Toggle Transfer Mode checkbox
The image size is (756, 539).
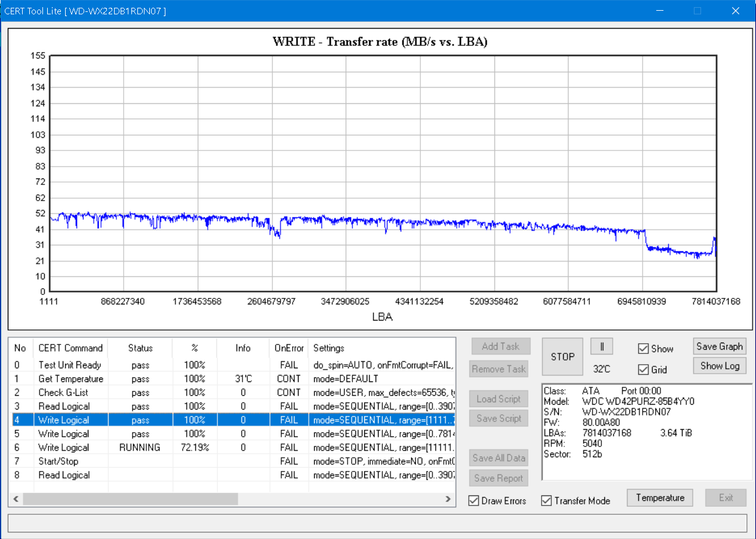coord(546,500)
